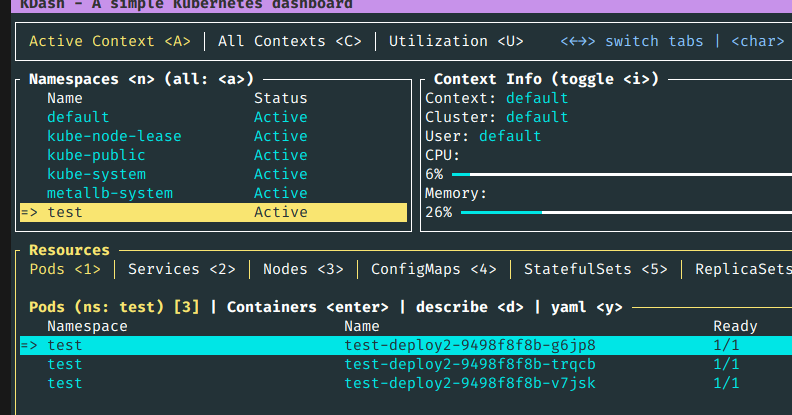This screenshot has height=415, width=792.
Task: Select pod test-deploy2-9498f8f8b-v7jsk
Action: pyautogui.click(x=469, y=383)
